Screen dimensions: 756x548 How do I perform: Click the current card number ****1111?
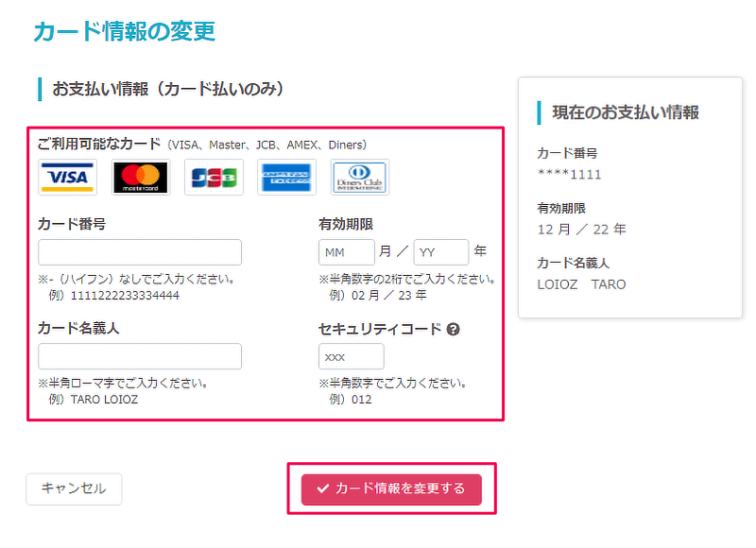570,175
